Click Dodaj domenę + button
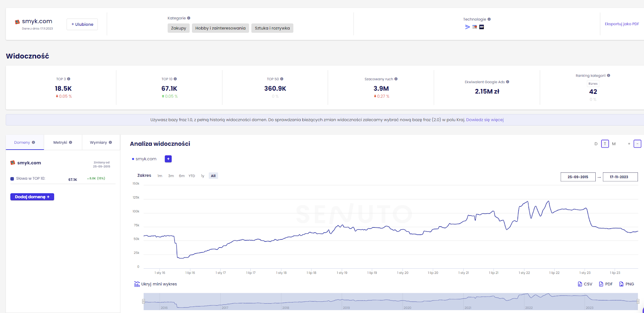 click(x=32, y=197)
